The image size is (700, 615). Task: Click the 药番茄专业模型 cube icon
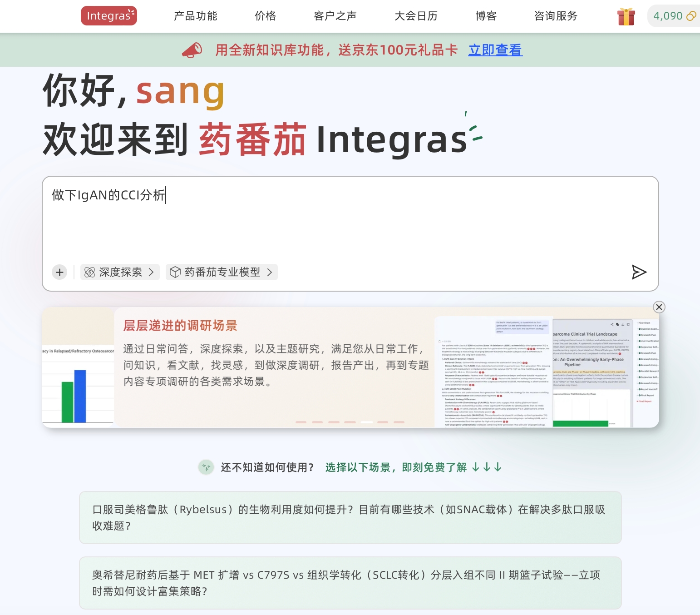[175, 272]
